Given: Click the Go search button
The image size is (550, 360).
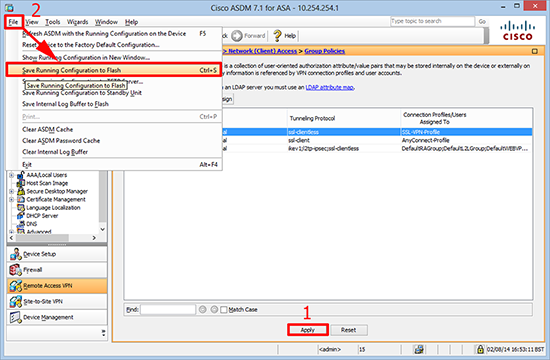Looking at the screenshot, I should click(x=482, y=21).
